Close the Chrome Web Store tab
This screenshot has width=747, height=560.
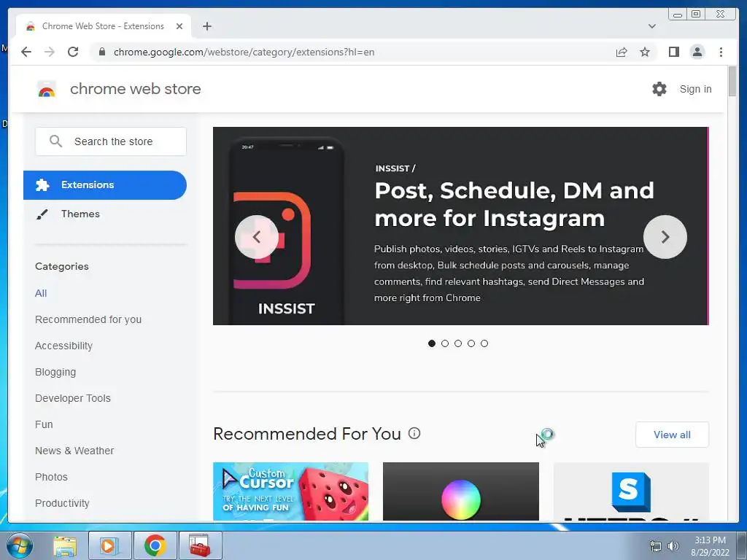coord(179,26)
